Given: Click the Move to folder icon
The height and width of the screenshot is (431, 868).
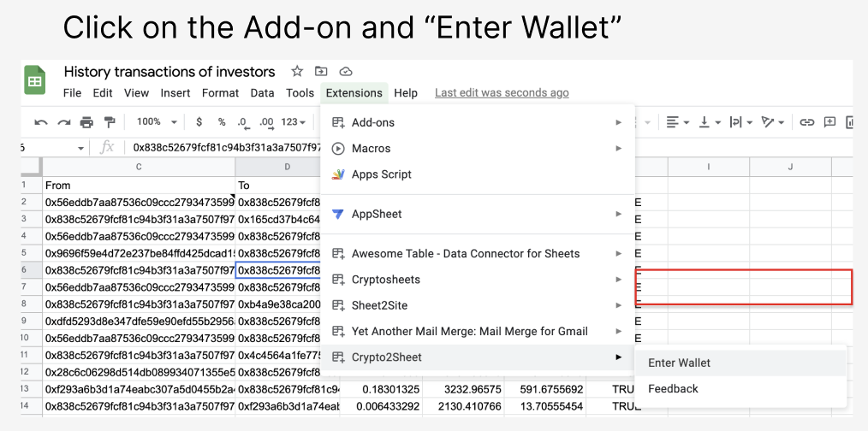Looking at the screenshot, I should click(320, 71).
